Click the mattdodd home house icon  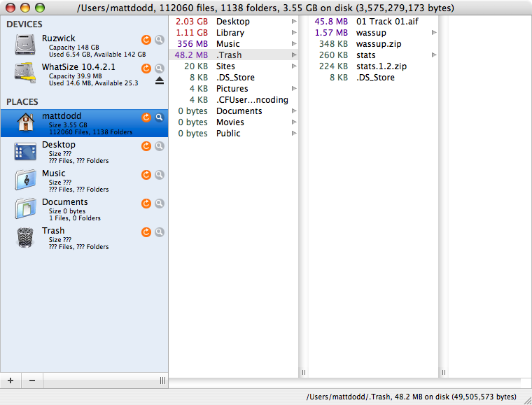[x=25, y=122]
